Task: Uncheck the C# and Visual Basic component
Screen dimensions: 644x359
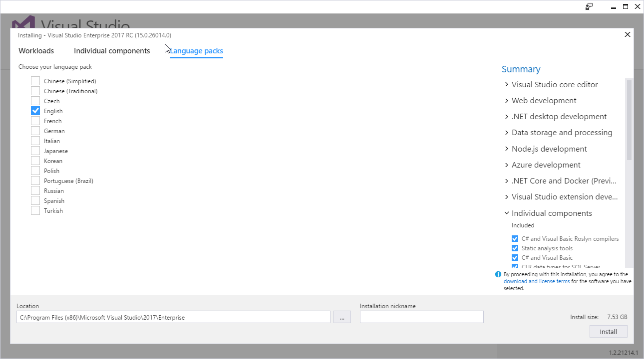Action: pyautogui.click(x=515, y=258)
